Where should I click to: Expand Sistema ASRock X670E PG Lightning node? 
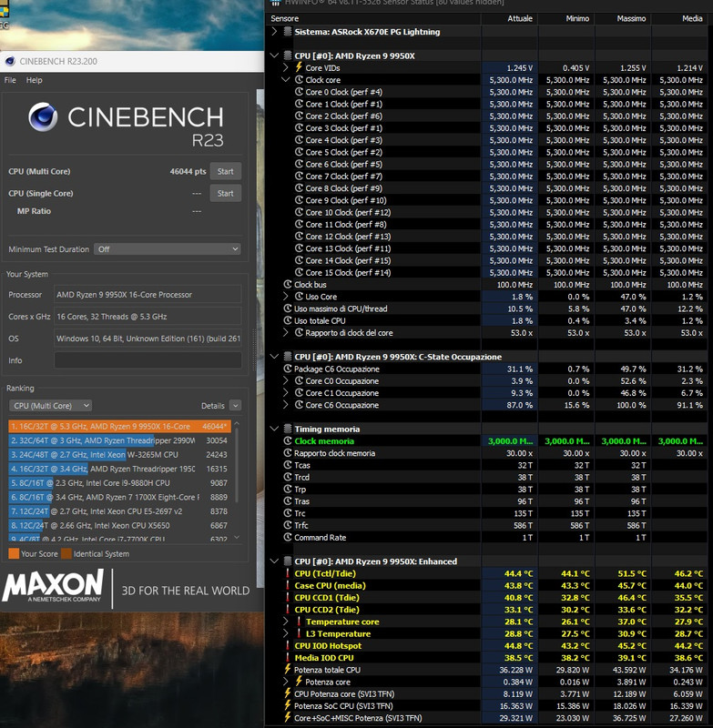[274, 32]
